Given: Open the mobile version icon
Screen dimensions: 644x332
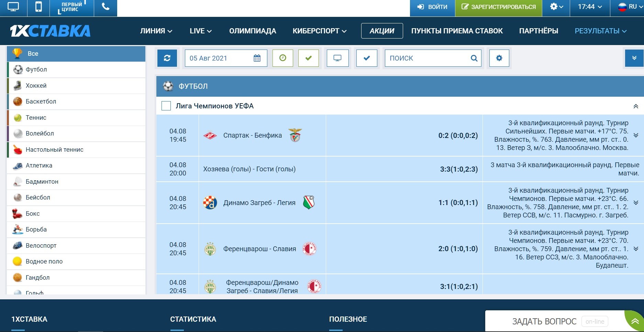Looking at the screenshot, I should pos(38,7).
